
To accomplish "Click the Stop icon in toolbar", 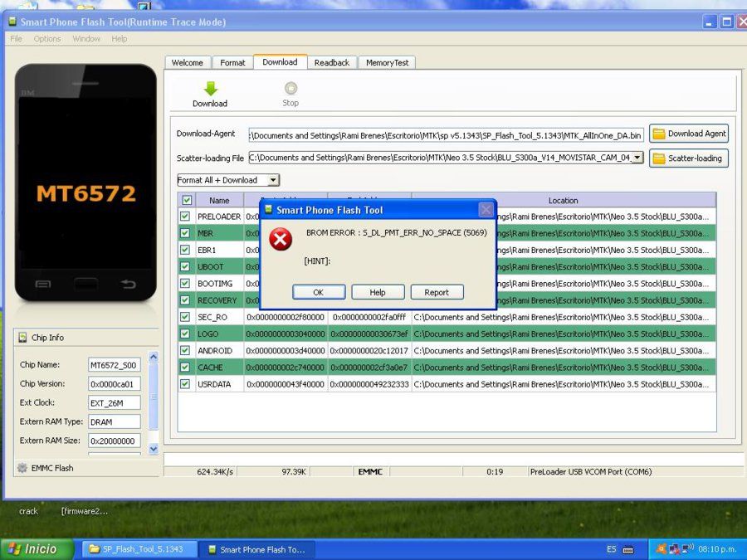I will (x=290, y=88).
